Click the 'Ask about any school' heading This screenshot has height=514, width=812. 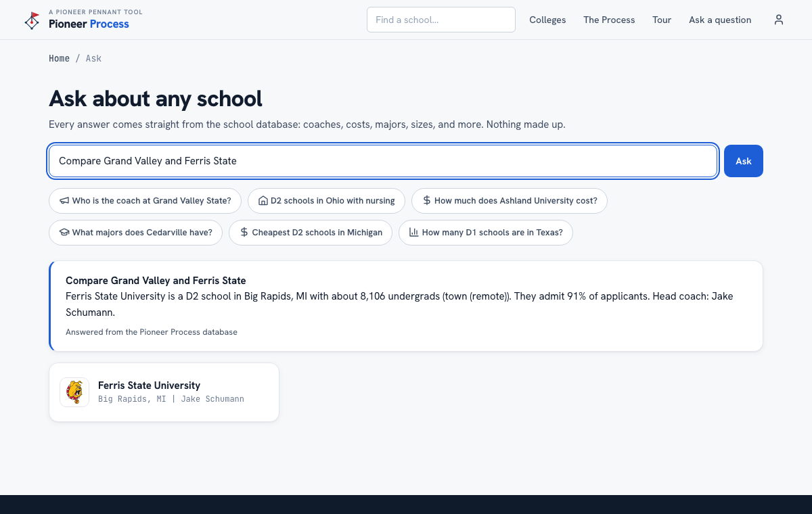coord(156,99)
